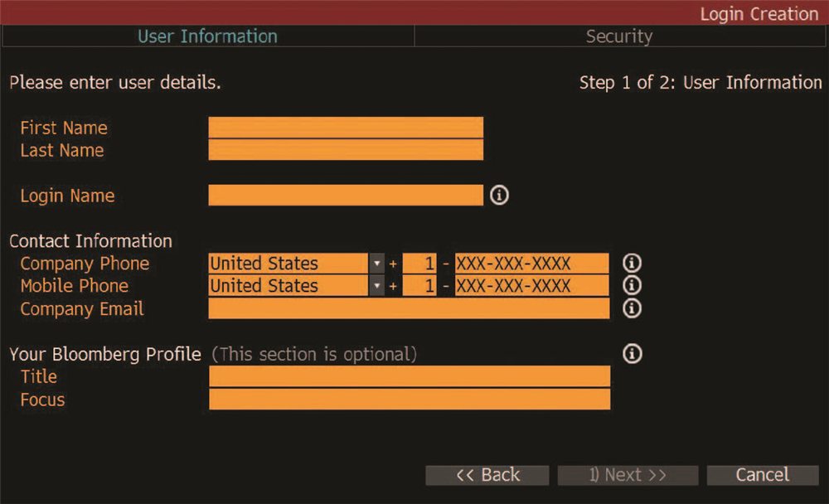Click the info icon beside Mobile Phone

(x=632, y=286)
